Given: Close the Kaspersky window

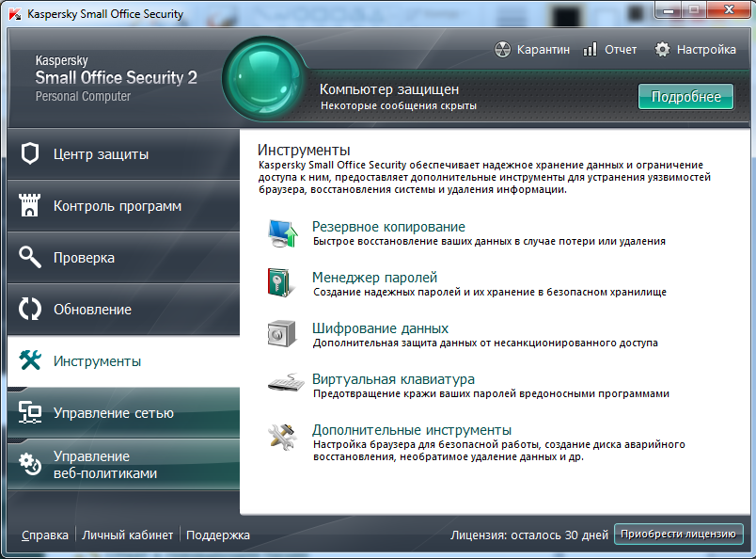Looking at the screenshot, I should click(x=728, y=10).
